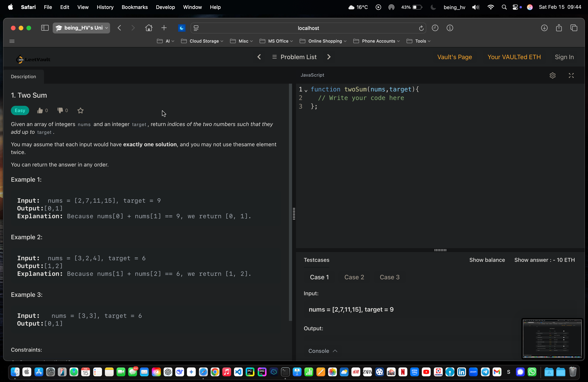Go to the previous problem arrow

click(x=259, y=57)
